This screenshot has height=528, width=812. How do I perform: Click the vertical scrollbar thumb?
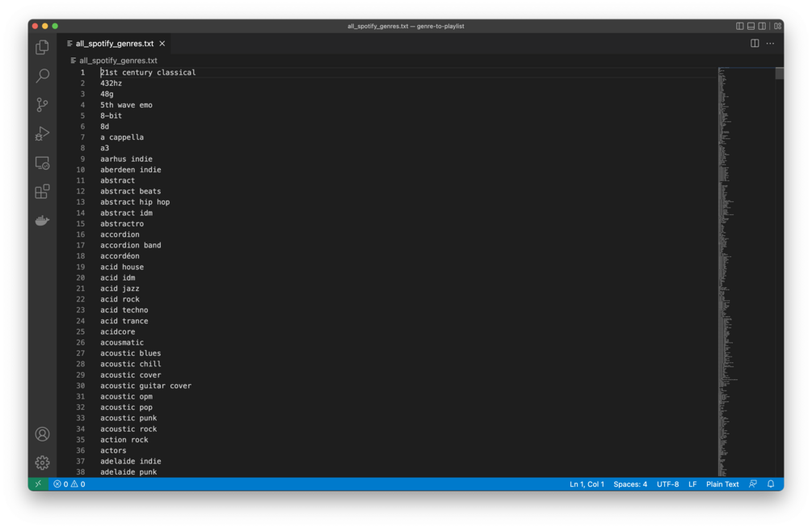[780, 73]
